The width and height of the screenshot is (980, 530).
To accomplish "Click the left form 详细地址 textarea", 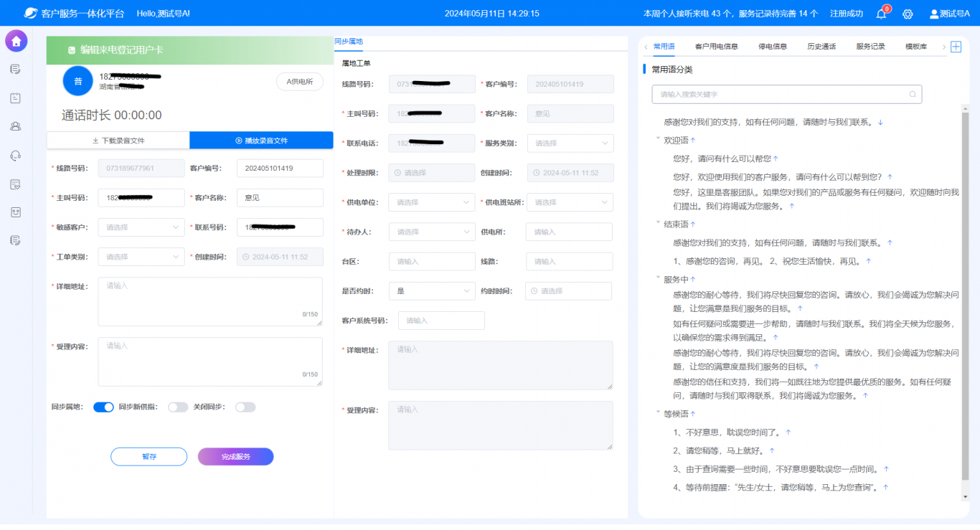I will click(210, 302).
